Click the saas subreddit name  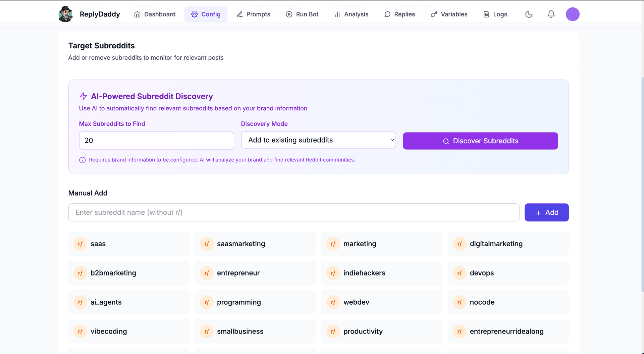[98, 244]
